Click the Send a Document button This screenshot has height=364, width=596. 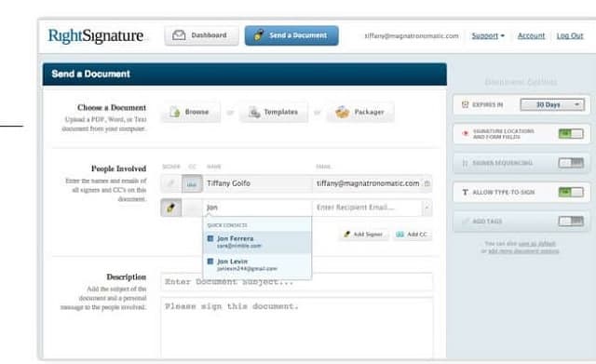[x=291, y=35]
